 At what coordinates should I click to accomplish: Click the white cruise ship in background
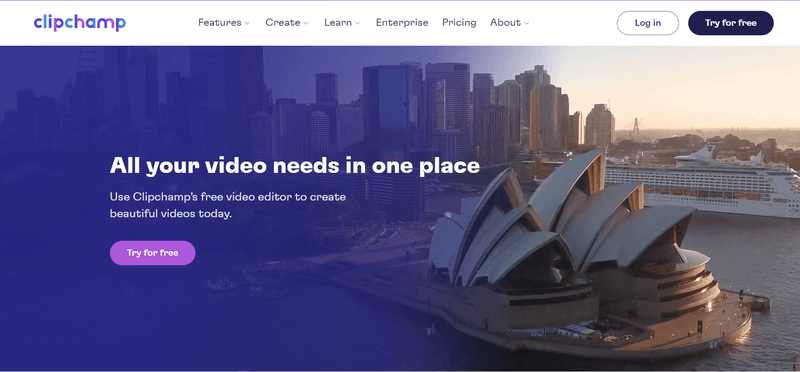704,184
